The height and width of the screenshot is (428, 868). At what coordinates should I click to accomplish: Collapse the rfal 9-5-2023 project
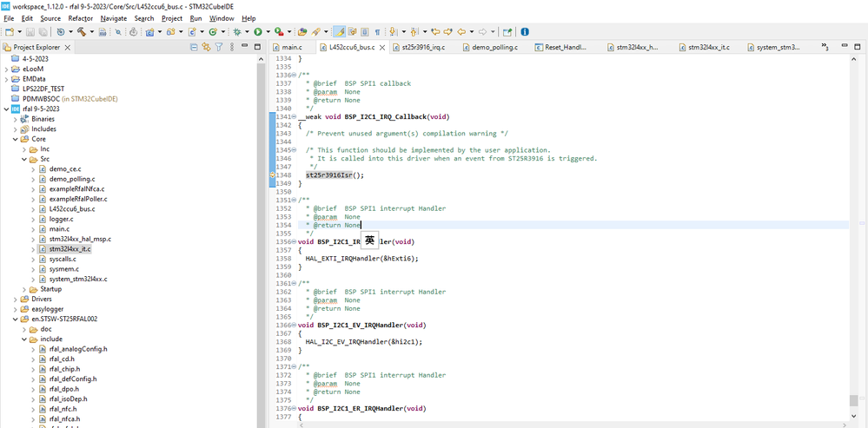pyautogui.click(x=6, y=109)
